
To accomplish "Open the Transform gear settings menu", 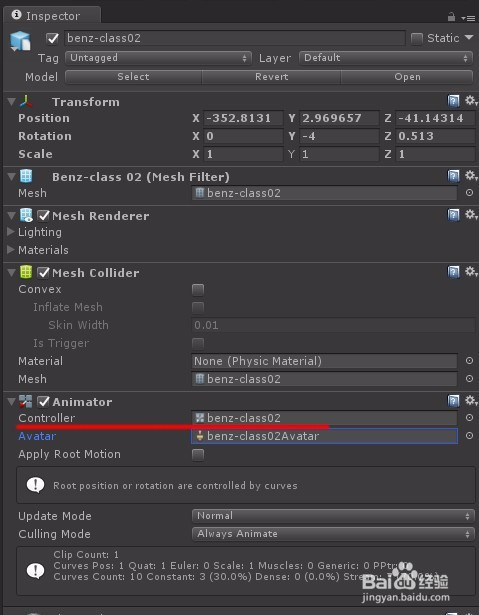I will 470,101.
